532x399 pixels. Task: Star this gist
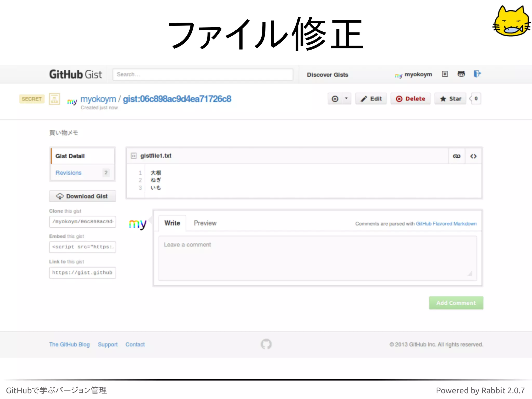tap(450, 99)
